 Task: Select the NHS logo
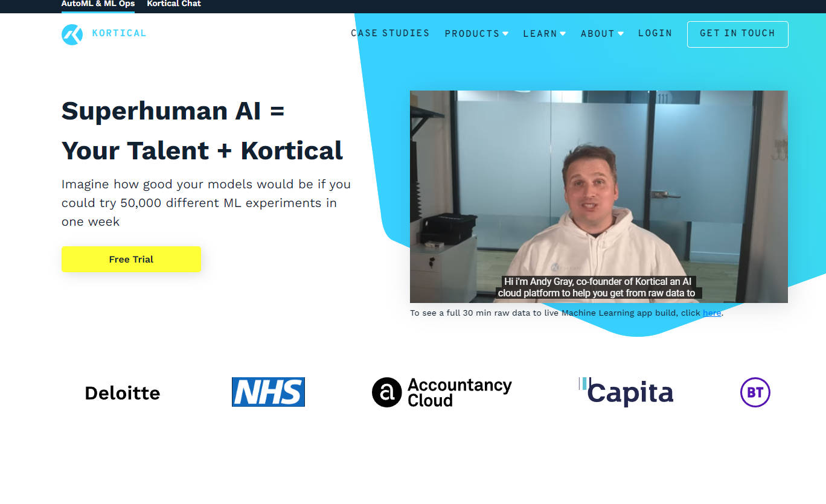268,392
